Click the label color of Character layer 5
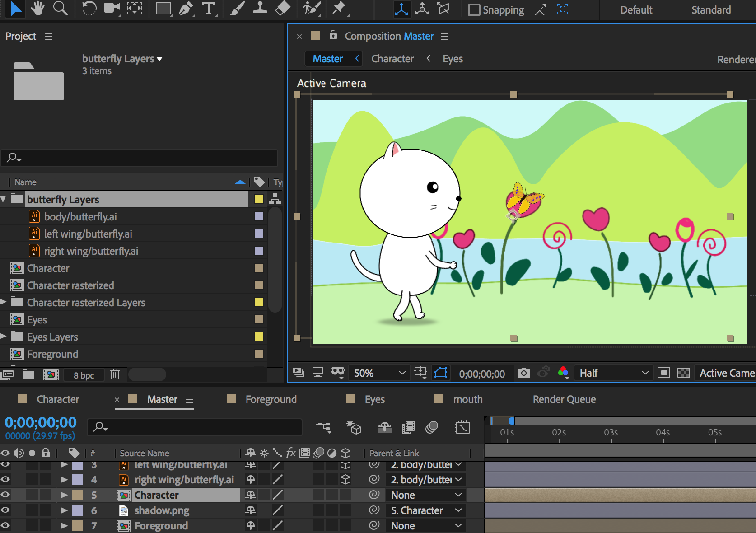Screen dimensions: 756x533 [78, 495]
